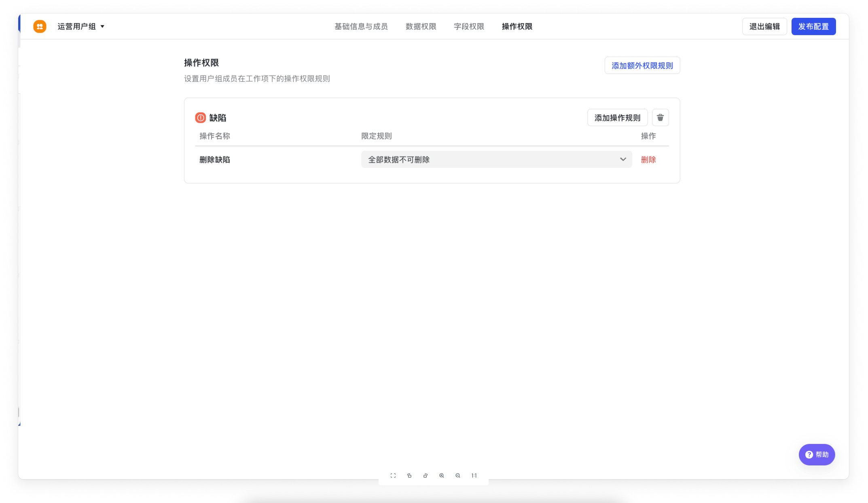This screenshot has height=503, width=868.
Task: Click 添加额外权限规则 button
Action: click(x=642, y=66)
